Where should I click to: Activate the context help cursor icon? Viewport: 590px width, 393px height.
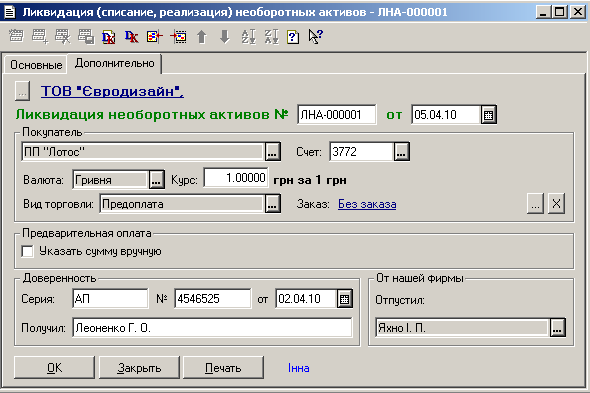coord(316,37)
